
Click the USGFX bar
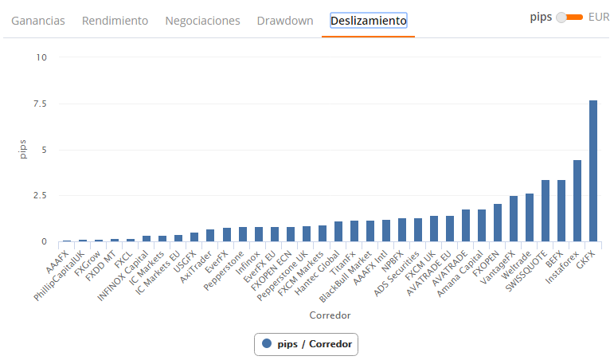point(194,237)
